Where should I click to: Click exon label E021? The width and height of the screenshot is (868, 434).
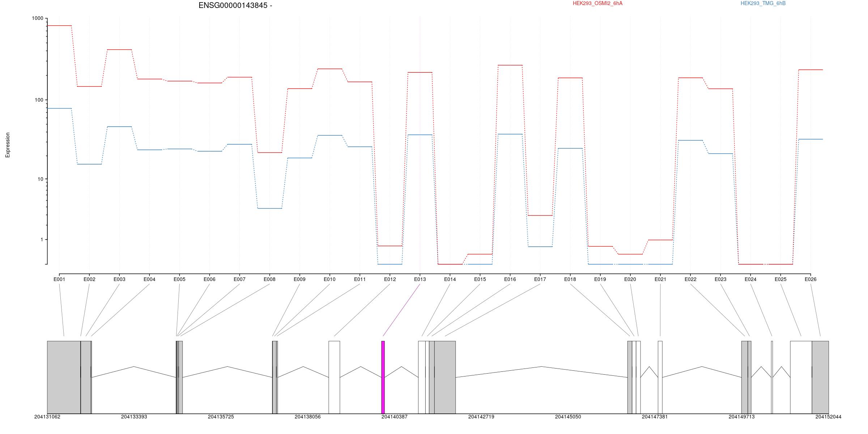660,279
